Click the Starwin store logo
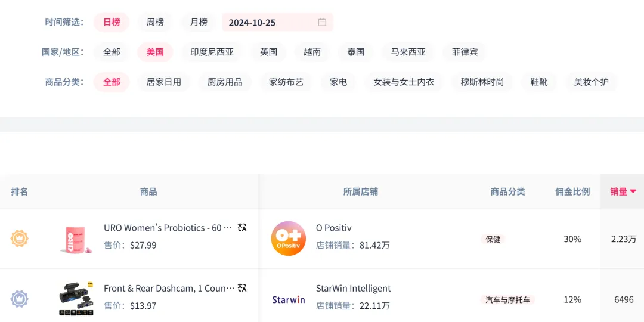 point(289,299)
